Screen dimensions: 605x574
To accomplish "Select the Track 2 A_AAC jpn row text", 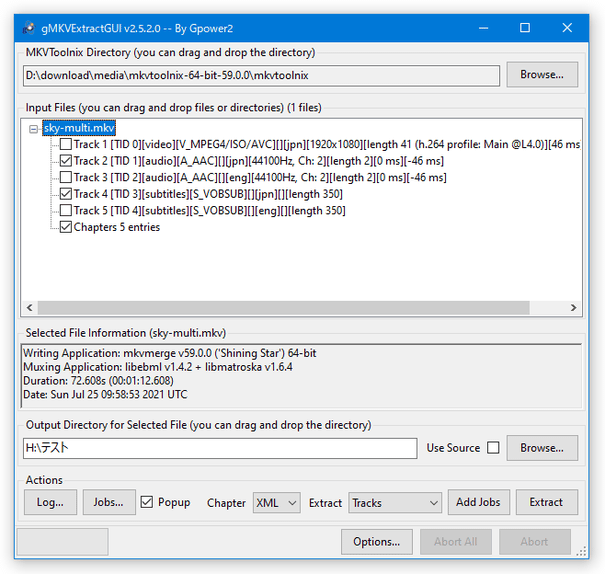I will click(259, 161).
